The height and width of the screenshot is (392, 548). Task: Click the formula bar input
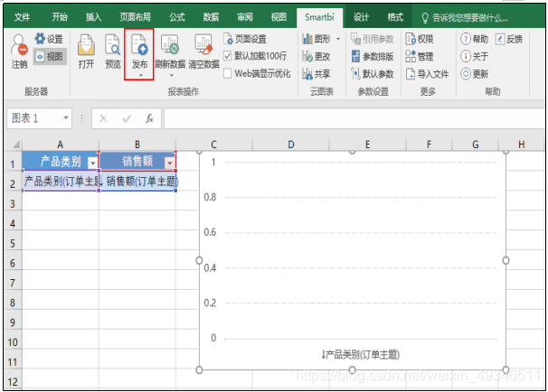click(x=354, y=118)
